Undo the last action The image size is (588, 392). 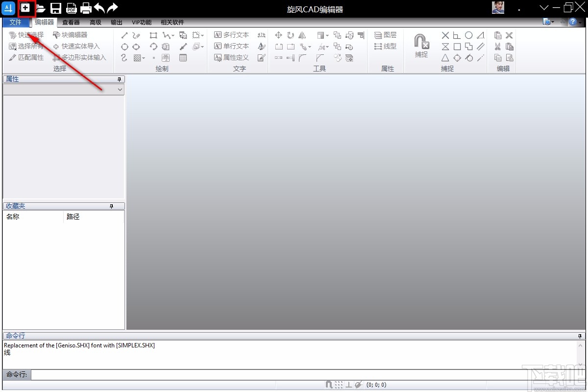(x=99, y=8)
